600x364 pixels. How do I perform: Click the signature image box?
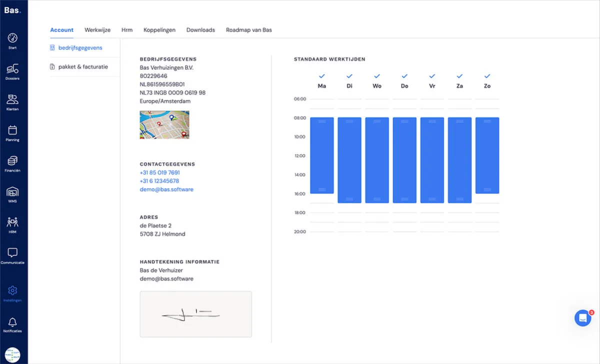pyautogui.click(x=196, y=314)
